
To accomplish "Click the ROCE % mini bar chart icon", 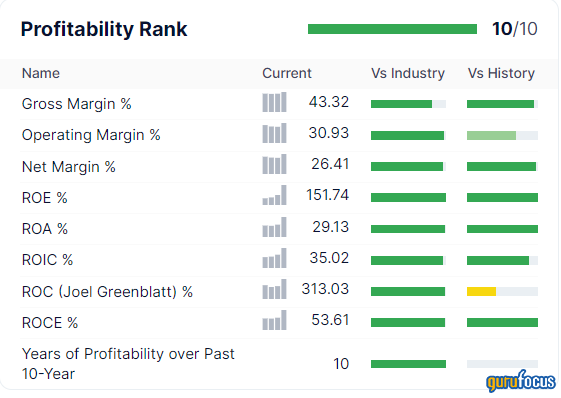I will point(274,320).
